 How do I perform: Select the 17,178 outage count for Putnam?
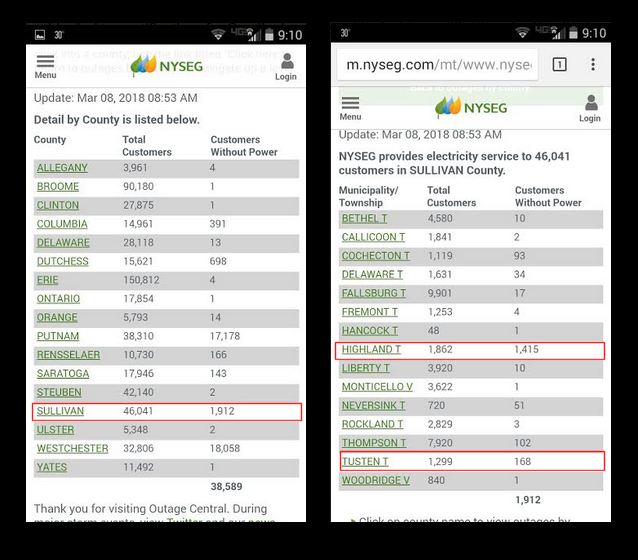click(225, 336)
